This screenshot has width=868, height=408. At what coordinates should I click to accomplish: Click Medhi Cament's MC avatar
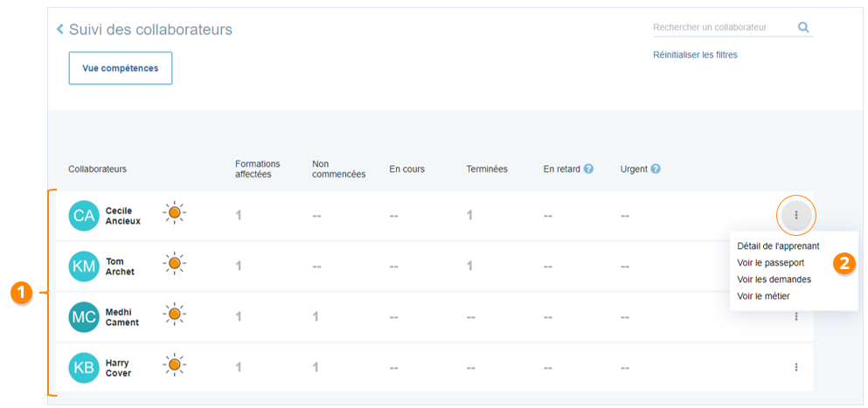click(x=84, y=317)
